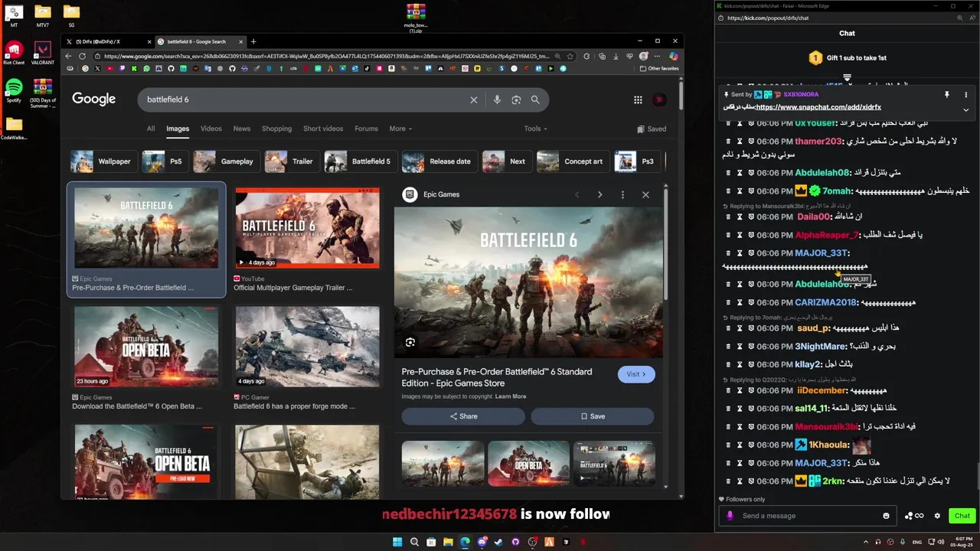Open the Riot Client desktop shortcut
This screenshot has height=551, width=980.
click(x=14, y=53)
